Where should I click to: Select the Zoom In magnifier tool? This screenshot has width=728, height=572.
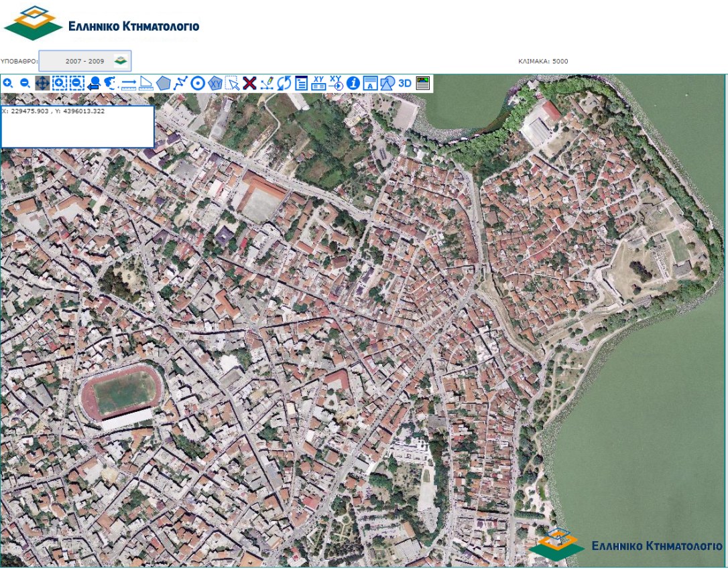(x=8, y=84)
